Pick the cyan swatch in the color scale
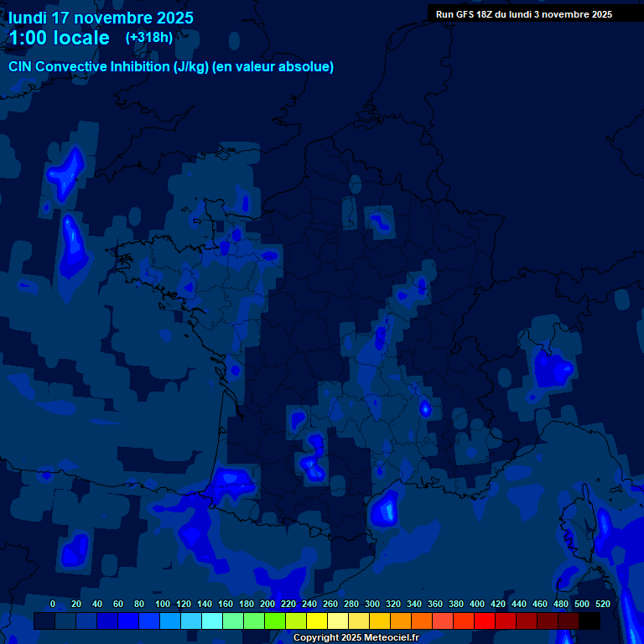 (212, 621)
